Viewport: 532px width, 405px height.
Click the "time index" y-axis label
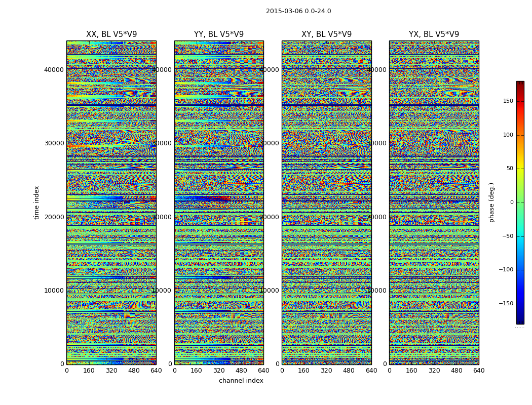(36, 202)
